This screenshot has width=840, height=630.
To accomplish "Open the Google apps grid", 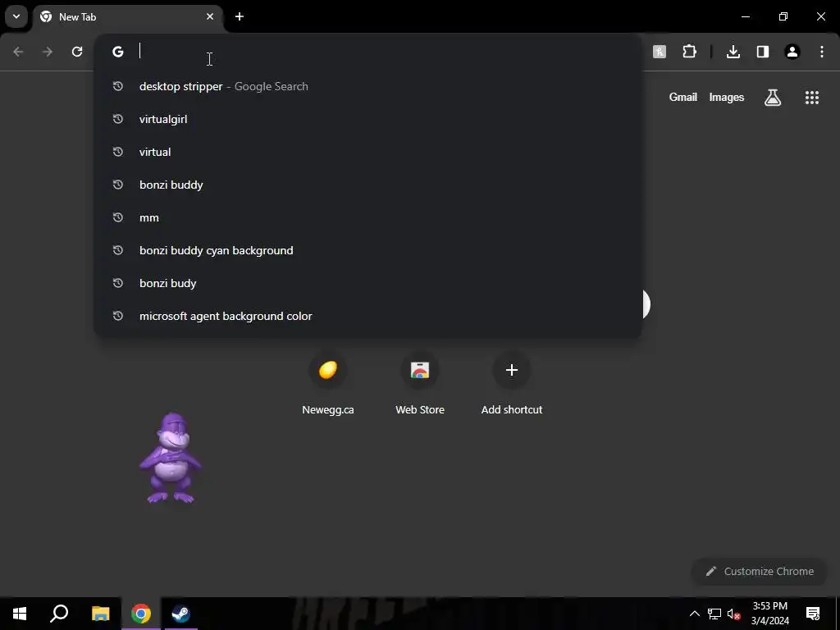I will click(x=812, y=97).
